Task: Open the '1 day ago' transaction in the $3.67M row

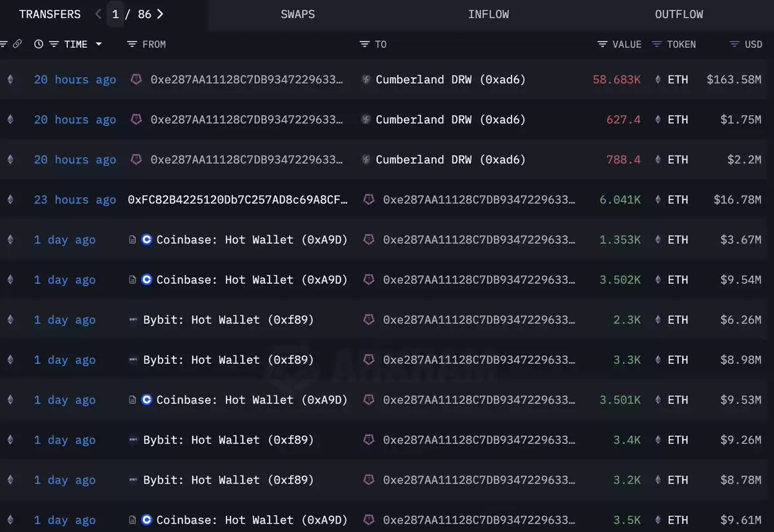Action: pos(64,240)
